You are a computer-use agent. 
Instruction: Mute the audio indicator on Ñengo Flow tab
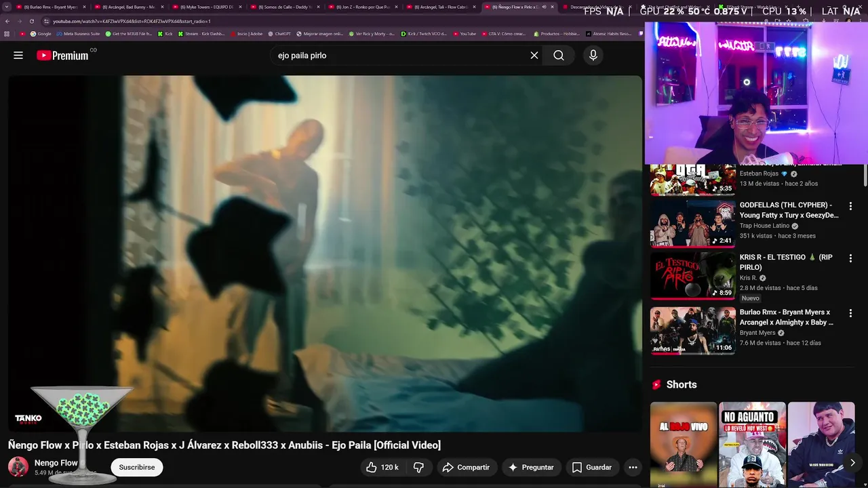[x=544, y=7]
